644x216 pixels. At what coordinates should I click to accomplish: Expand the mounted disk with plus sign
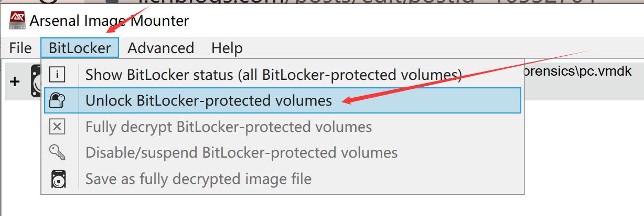(15, 82)
